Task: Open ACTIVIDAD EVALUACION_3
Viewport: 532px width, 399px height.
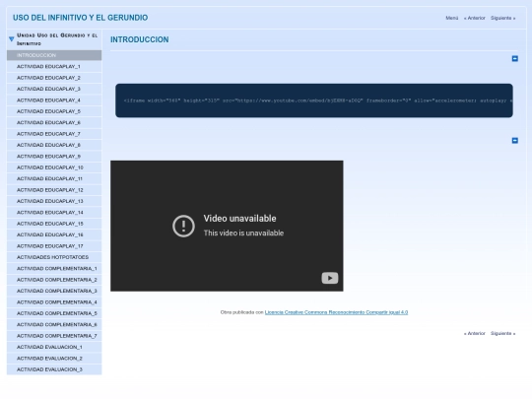Action: 54,369
